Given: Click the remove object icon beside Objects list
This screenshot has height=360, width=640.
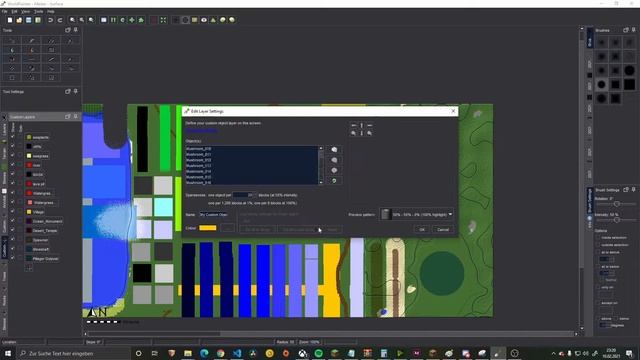Looking at the screenshot, I should (x=334, y=160).
